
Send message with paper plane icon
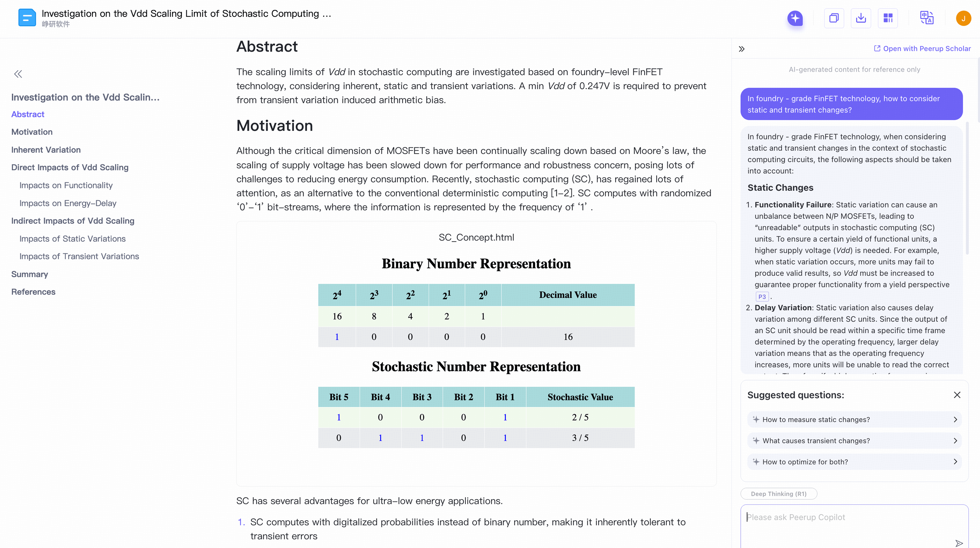[x=959, y=543]
